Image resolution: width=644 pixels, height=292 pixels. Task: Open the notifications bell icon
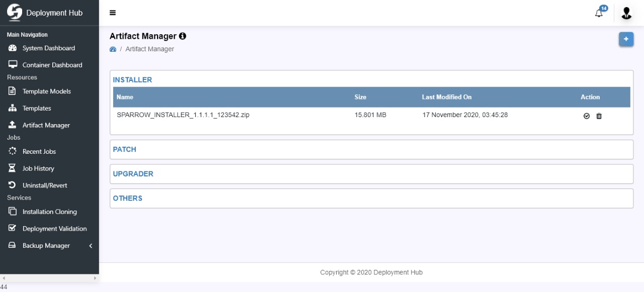[x=599, y=13]
